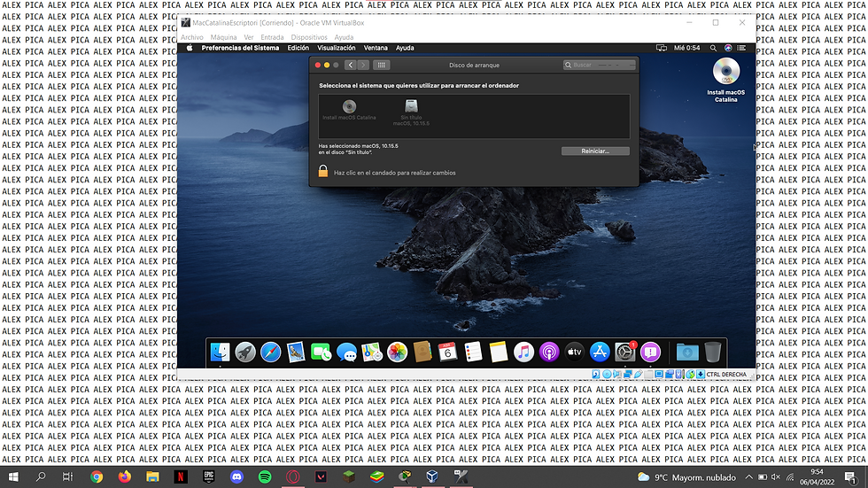Open Music app in the dock

[x=523, y=352]
